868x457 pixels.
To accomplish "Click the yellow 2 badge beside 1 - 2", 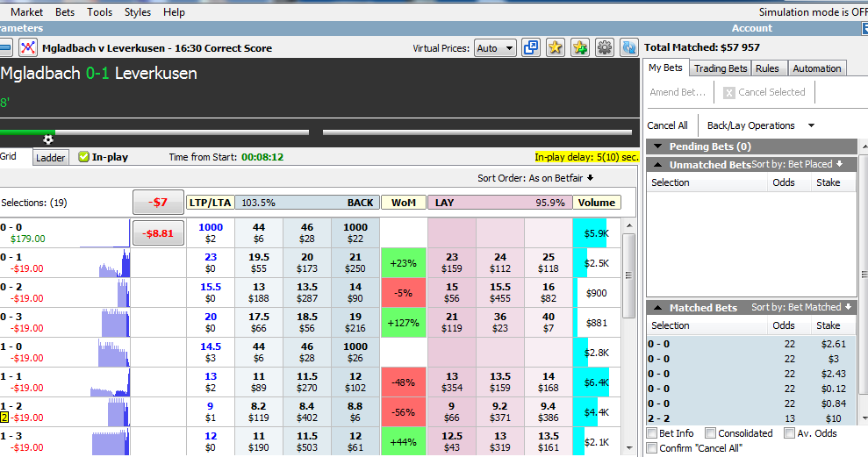I will tap(4, 418).
